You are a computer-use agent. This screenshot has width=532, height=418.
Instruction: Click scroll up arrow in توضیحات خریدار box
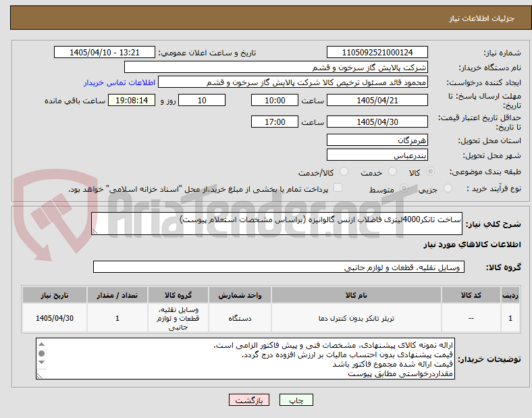pyautogui.click(x=41, y=344)
